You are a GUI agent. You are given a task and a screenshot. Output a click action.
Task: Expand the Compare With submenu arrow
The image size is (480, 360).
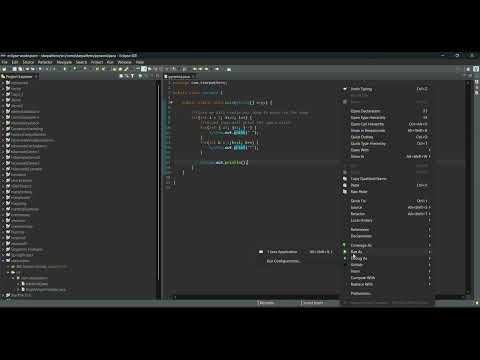tap(429, 278)
